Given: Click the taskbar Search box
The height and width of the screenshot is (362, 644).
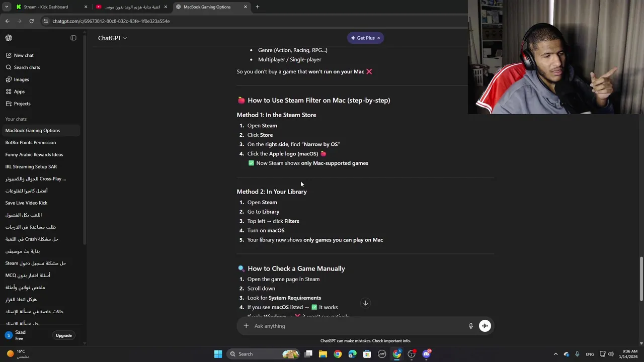Looking at the screenshot, I should pyautogui.click(x=264, y=354).
